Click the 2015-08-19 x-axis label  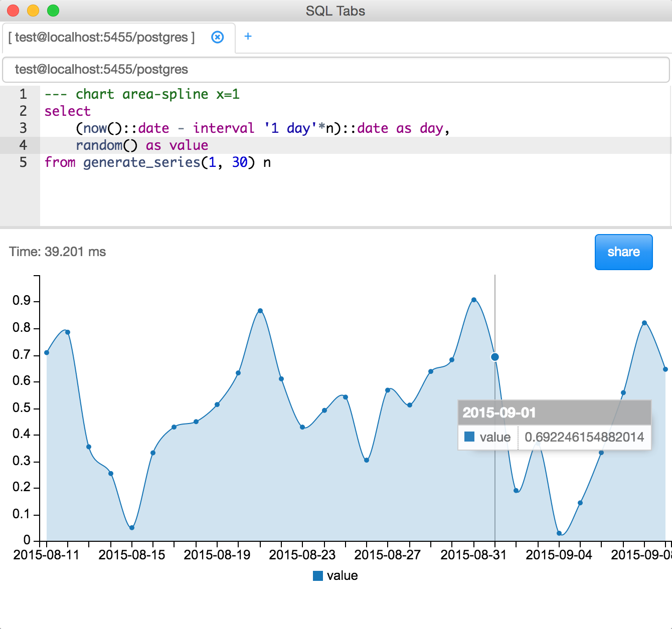coord(217,555)
